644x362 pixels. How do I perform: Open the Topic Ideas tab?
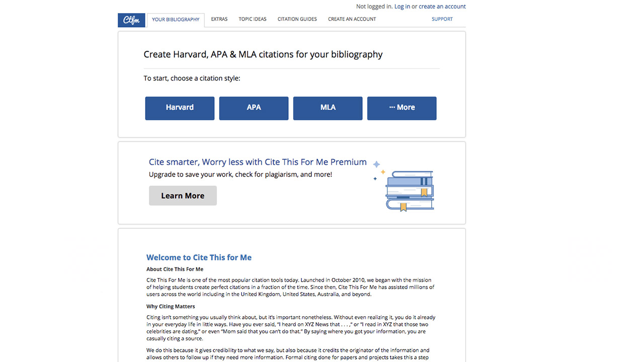point(253,19)
